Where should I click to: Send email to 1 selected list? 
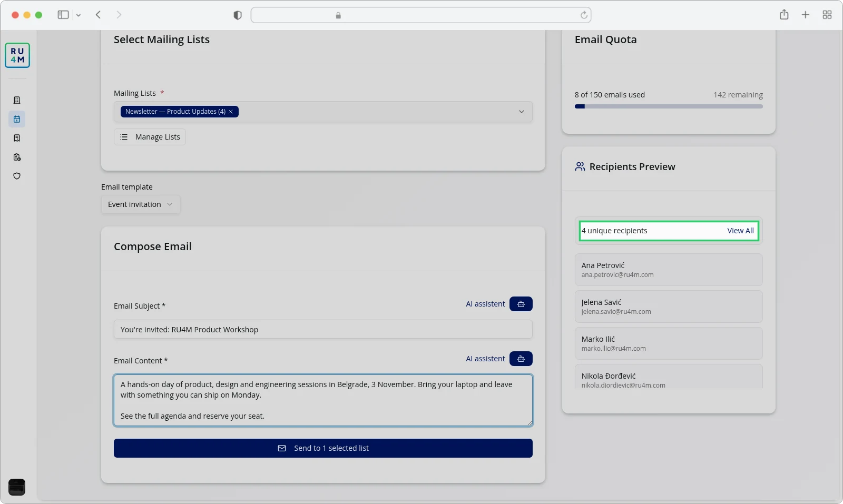(x=323, y=448)
